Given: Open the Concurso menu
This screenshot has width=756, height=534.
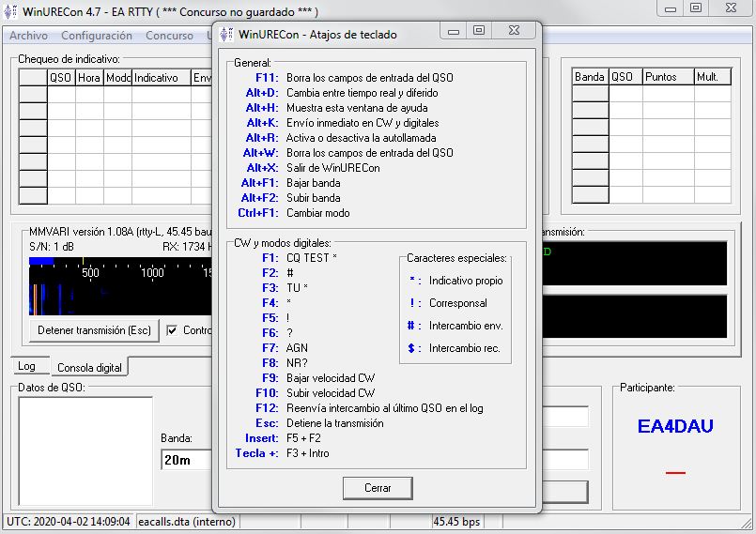Looking at the screenshot, I should 169,36.
